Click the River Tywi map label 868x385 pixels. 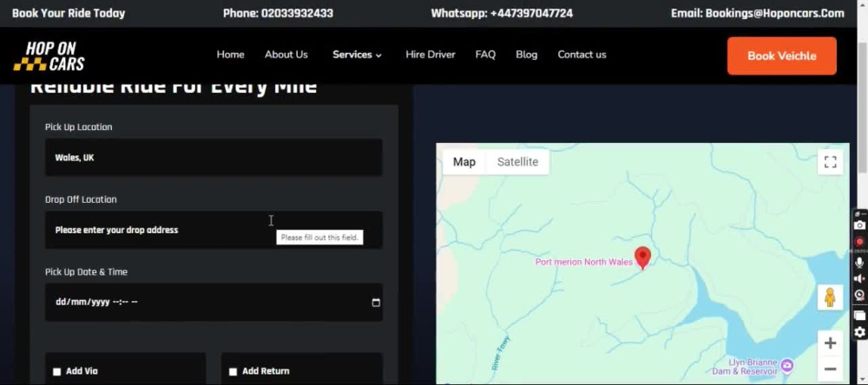(x=501, y=354)
